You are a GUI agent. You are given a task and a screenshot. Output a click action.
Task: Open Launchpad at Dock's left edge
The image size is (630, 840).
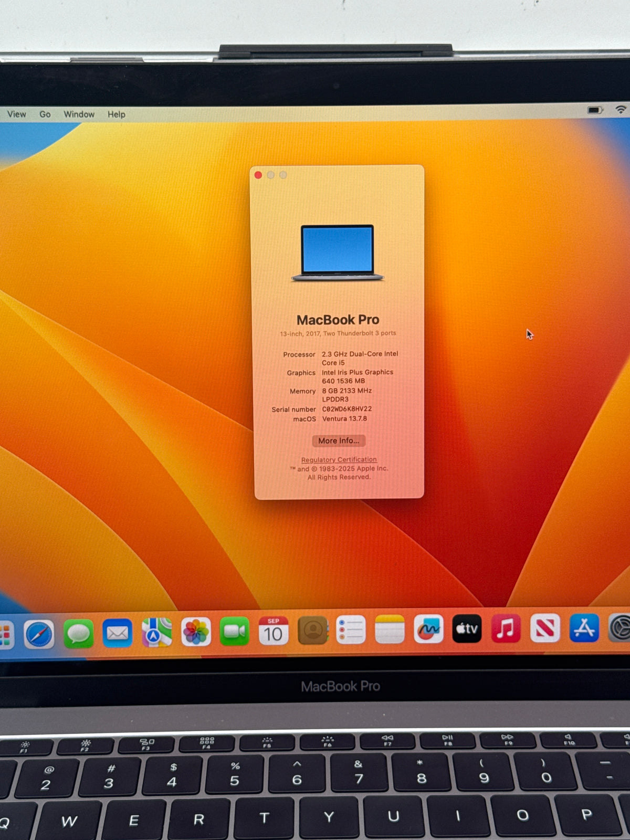click(6, 635)
